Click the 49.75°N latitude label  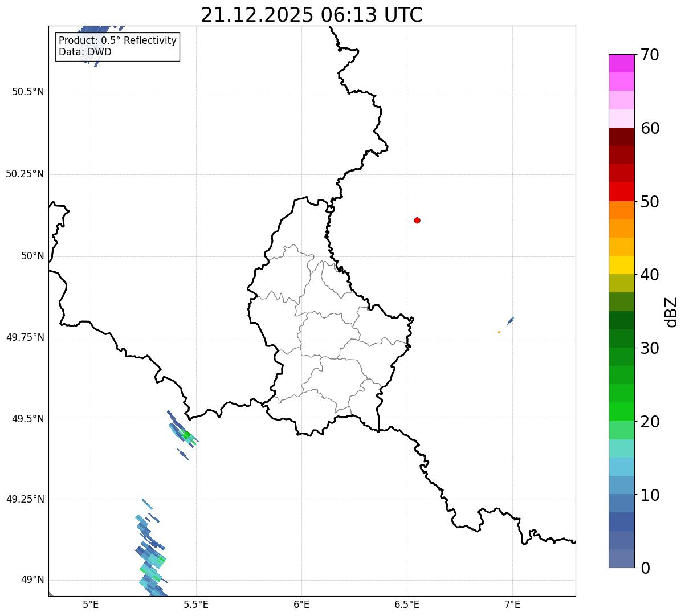(25, 337)
